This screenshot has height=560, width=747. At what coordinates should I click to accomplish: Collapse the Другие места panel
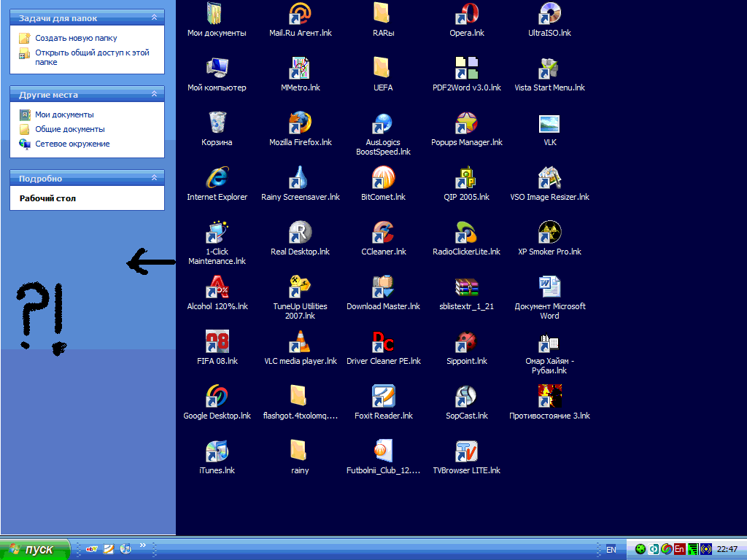(x=154, y=95)
